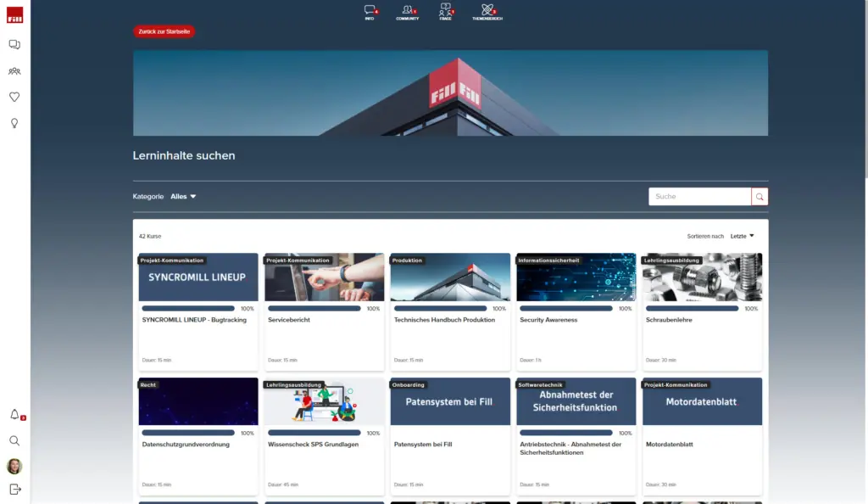The width and height of the screenshot is (868, 504).
Task: Click Datenschutzgrundverordnung course title
Action: point(186,445)
